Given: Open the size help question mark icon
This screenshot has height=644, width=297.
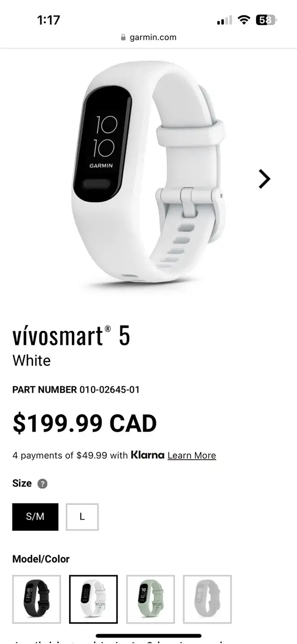Looking at the screenshot, I should click(x=42, y=484).
